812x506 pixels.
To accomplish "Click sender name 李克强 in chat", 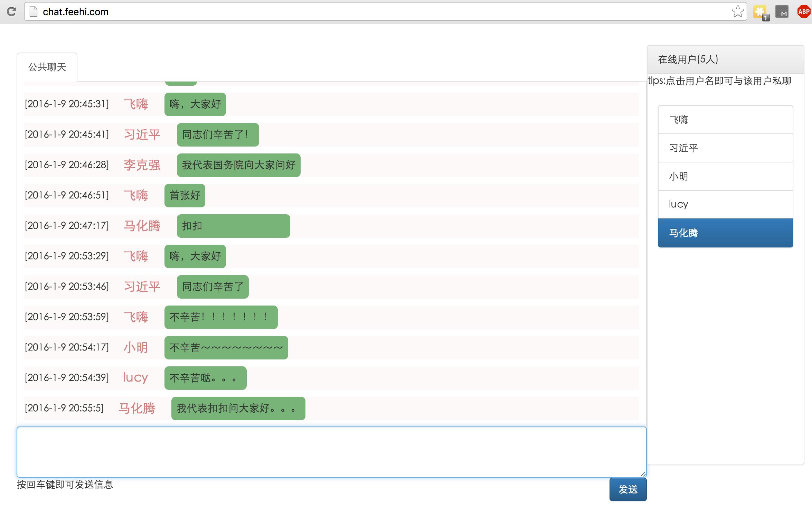I will (142, 165).
